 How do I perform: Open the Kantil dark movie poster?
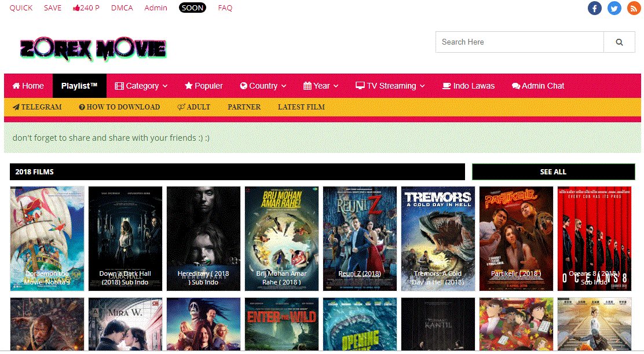(x=438, y=324)
